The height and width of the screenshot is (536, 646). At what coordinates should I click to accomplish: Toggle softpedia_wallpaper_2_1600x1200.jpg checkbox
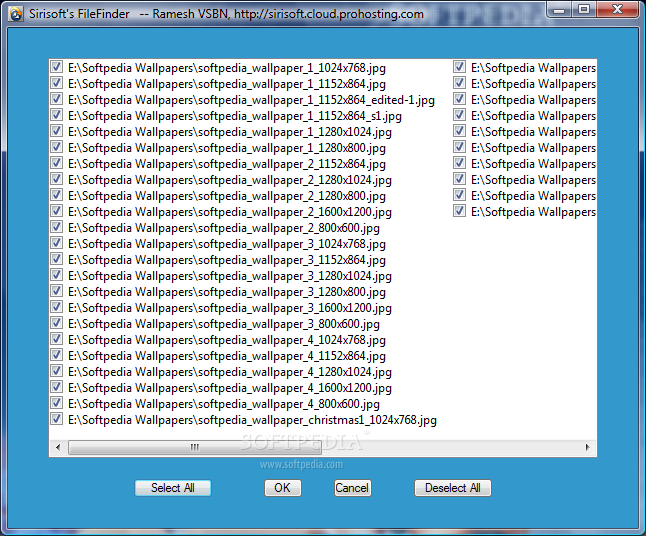[x=56, y=211]
